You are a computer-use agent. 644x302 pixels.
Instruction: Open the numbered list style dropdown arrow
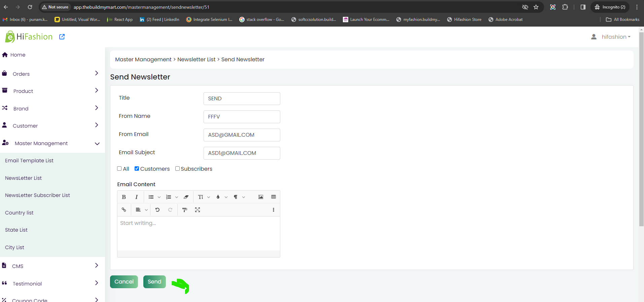177,197
